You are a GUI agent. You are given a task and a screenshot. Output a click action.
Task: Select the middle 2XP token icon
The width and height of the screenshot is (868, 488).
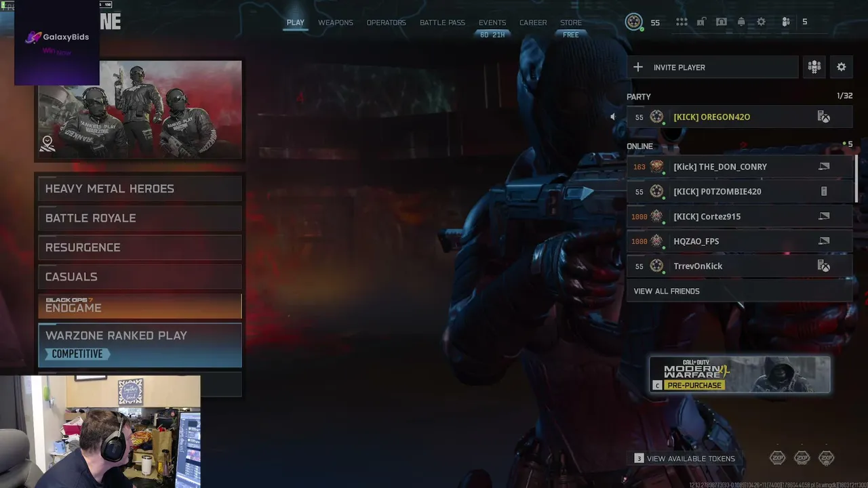point(802,458)
